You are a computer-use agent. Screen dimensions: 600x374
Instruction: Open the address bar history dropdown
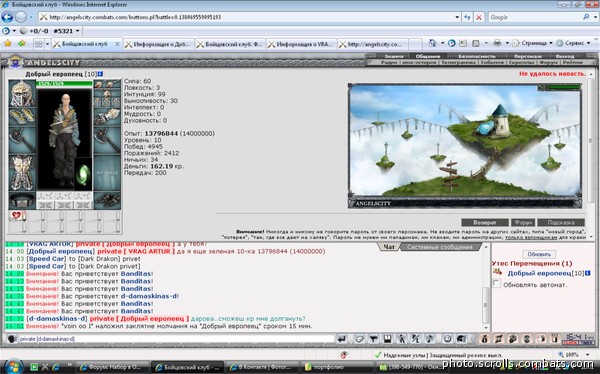[x=457, y=17]
